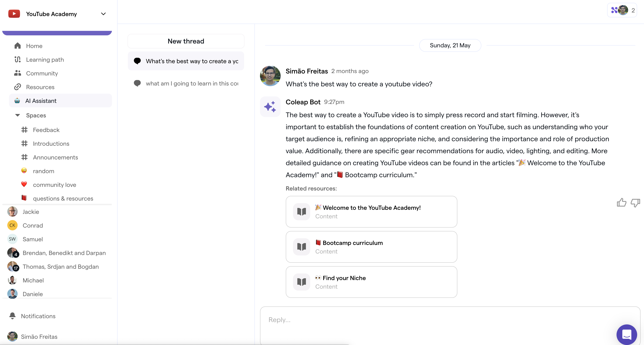The width and height of the screenshot is (644, 345).
Task: Select thread "what am I going to learn in this cou"
Action: click(186, 83)
